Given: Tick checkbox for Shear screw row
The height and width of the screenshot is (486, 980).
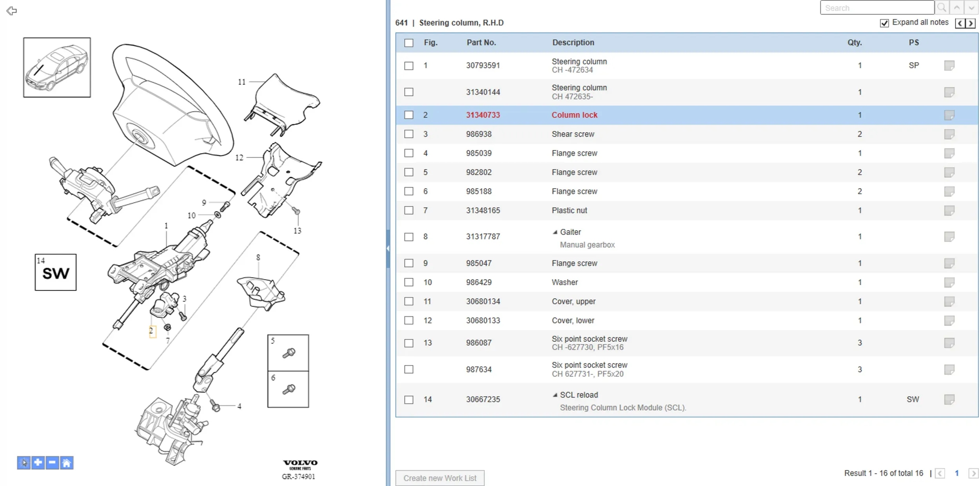Looking at the screenshot, I should coord(409,134).
